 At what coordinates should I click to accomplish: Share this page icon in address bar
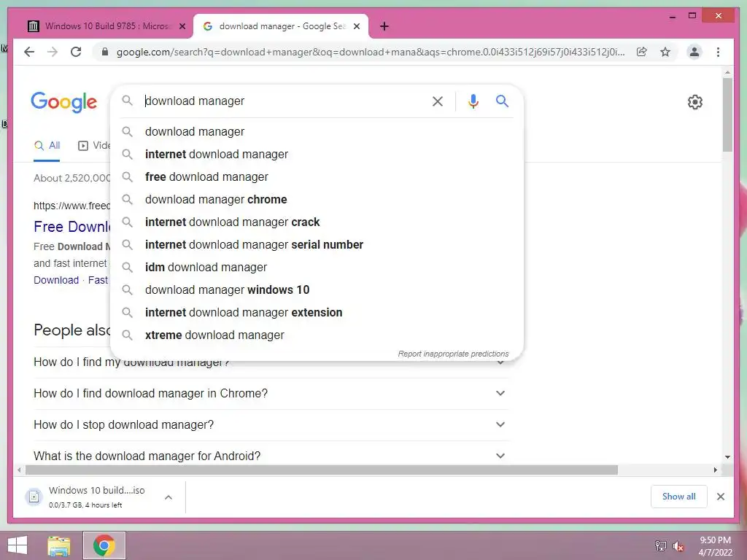point(642,52)
